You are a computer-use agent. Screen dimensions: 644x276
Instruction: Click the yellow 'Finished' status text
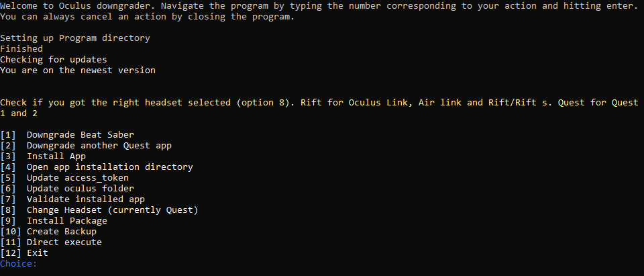[21, 49]
